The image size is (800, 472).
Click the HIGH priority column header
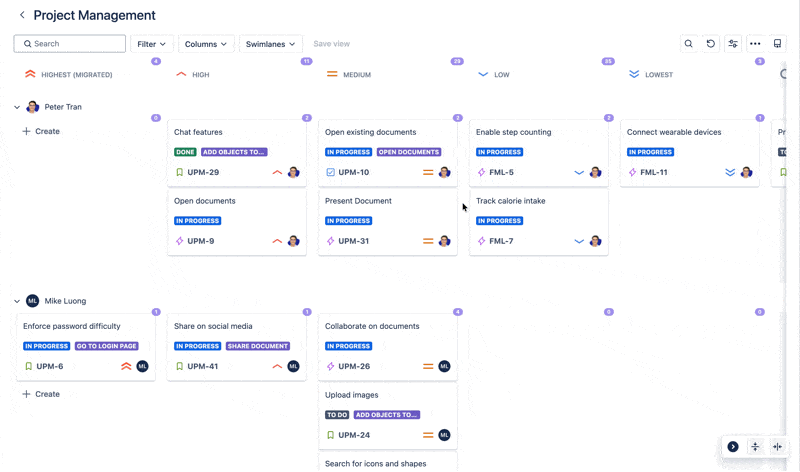click(200, 75)
